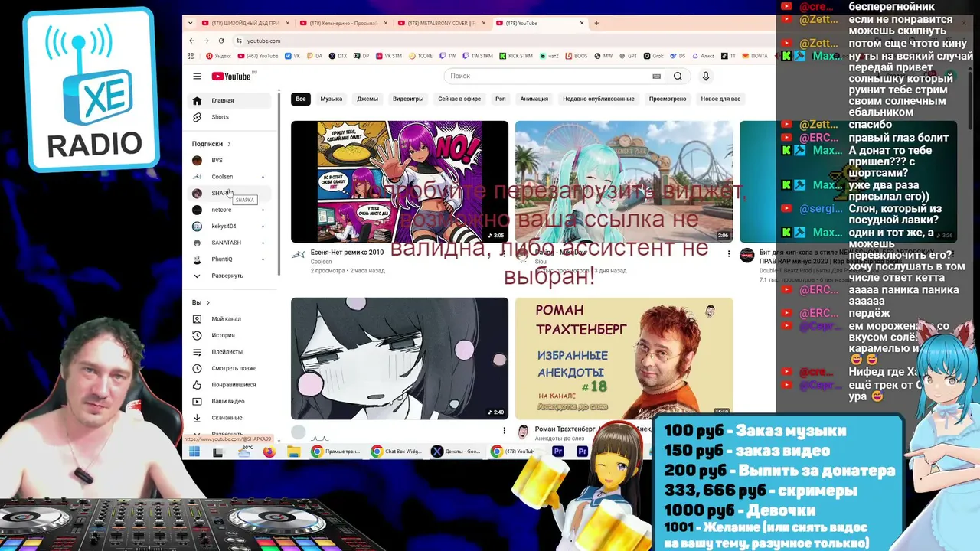
Task: Open the Windows Start menu
Action: [194, 452]
